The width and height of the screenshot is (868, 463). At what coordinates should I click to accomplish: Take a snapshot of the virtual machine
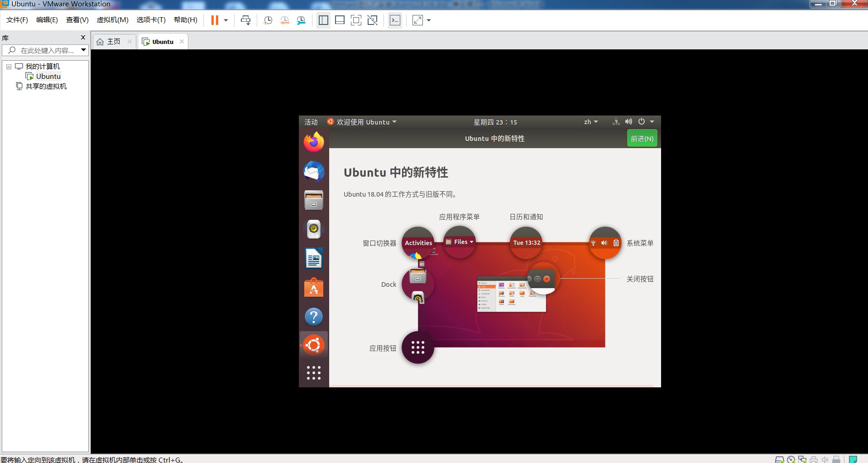click(x=268, y=20)
